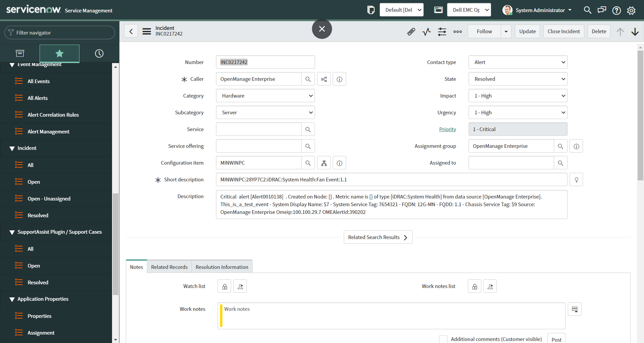Click inside the Work notes text area

(369, 315)
